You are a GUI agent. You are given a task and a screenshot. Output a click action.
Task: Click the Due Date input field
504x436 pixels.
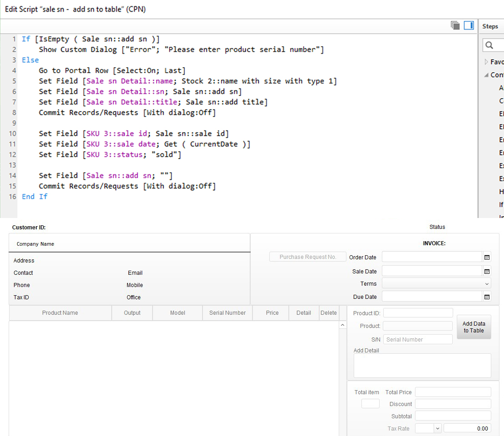click(x=432, y=297)
